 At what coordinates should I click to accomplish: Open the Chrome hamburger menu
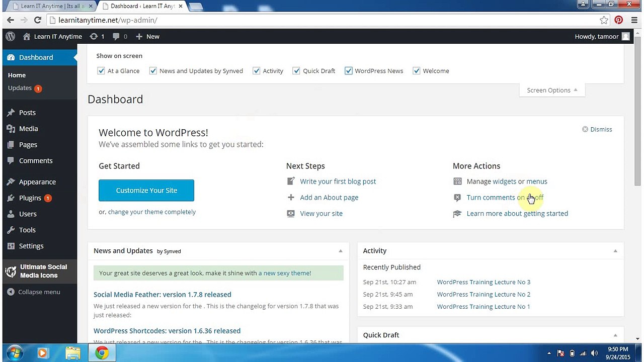click(633, 20)
